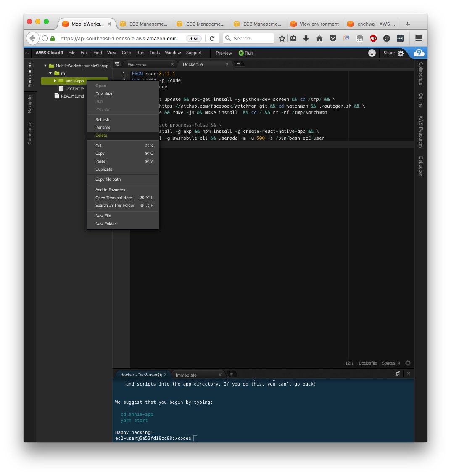Change syntax via Dockerfile in status bar
451x476 pixels.
pyautogui.click(x=368, y=363)
